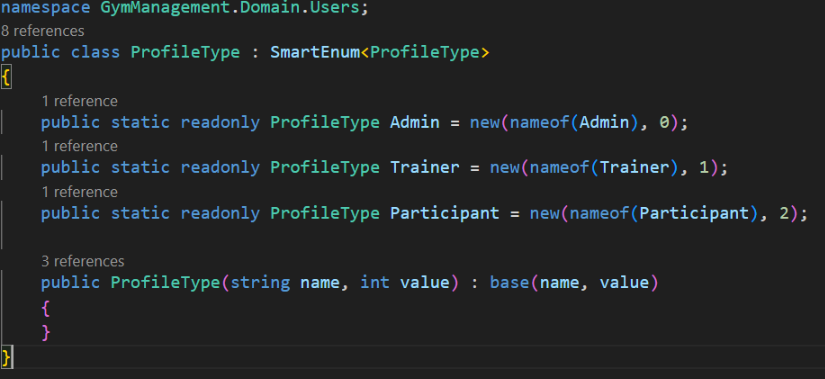The image size is (825, 379).
Task: Click the class closing yellow brace
Action: point(6,357)
